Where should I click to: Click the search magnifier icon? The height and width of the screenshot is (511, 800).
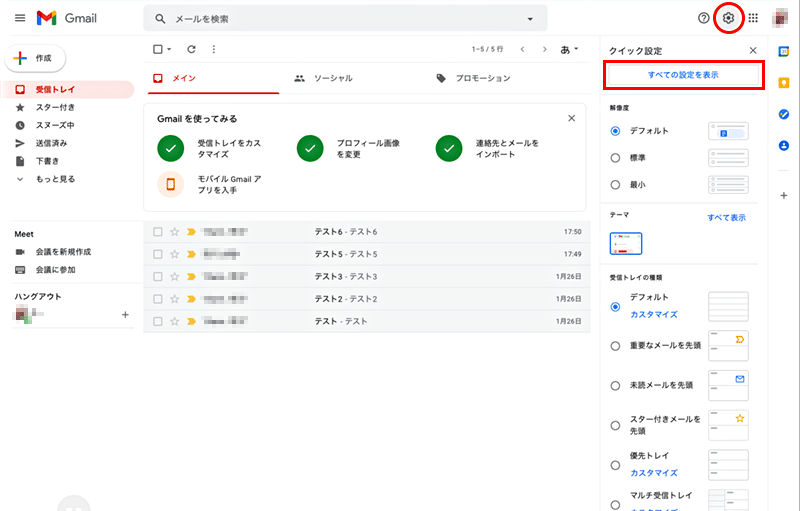pos(160,19)
